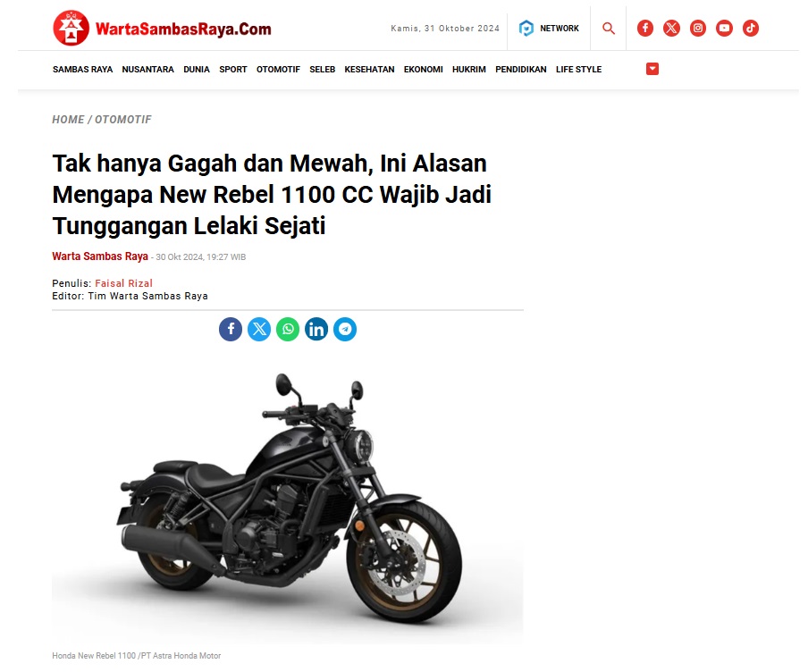The image size is (808, 672).
Task: Open the Honda Rebel 1100 motorcycle image
Action: 288,499
